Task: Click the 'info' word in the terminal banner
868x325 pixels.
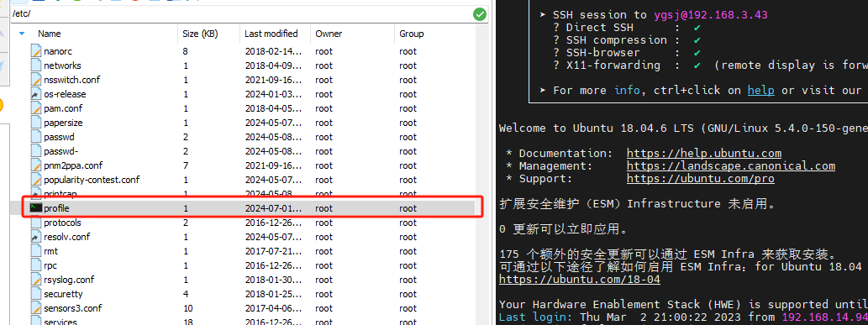Action: pyautogui.click(x=627, y=90)
